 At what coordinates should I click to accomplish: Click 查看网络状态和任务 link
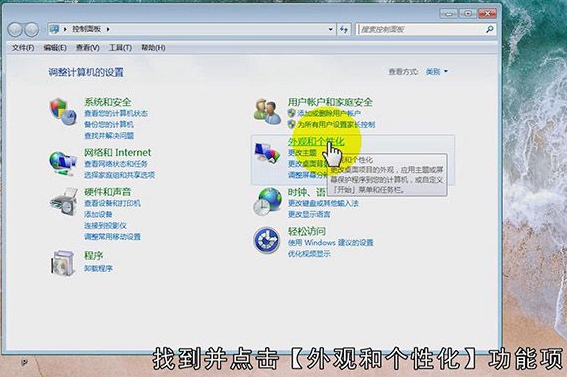coord(116,164)
